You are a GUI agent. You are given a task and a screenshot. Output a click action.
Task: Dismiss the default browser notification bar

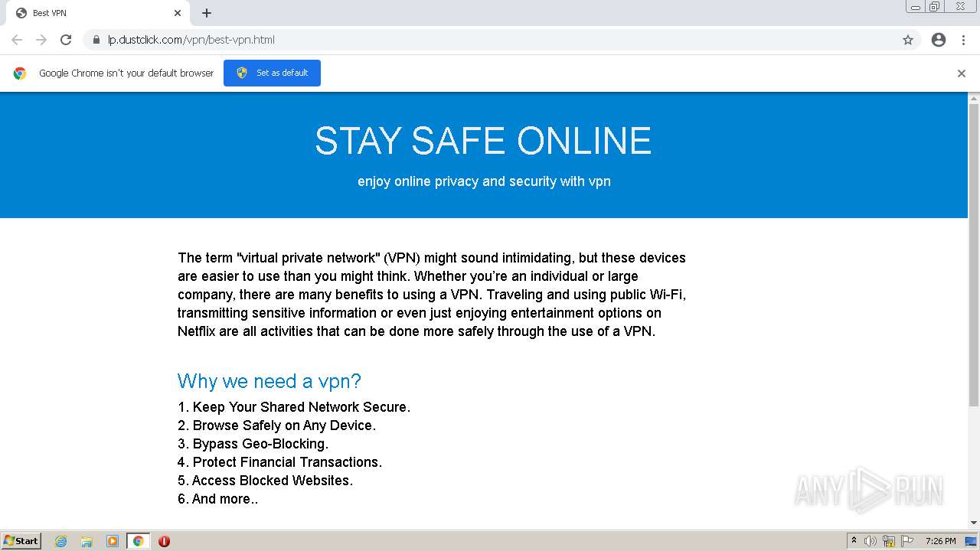click(962, 73)
